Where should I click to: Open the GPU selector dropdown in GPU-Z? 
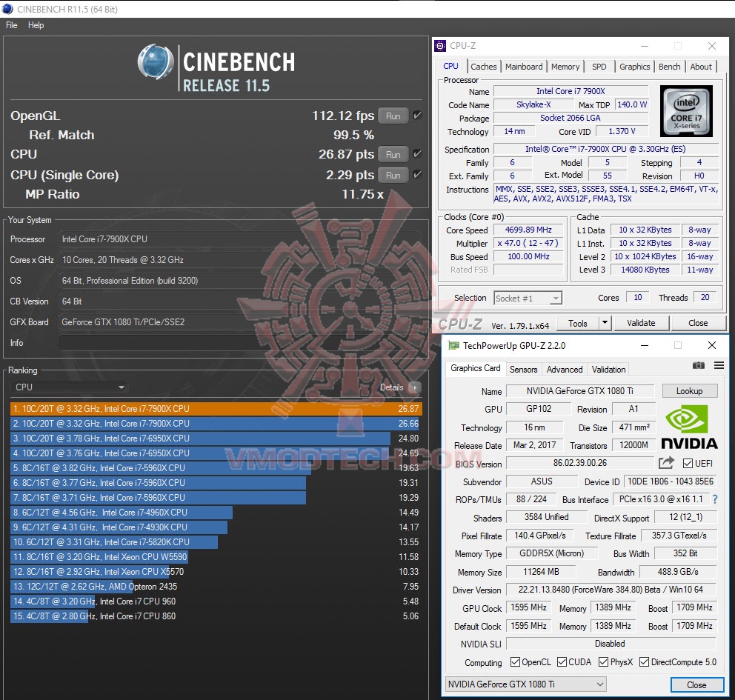point(525,684)
